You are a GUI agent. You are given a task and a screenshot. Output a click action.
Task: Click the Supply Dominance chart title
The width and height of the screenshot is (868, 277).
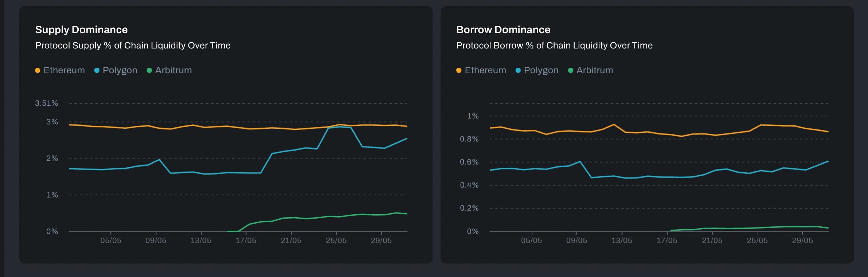coord(81,30)
